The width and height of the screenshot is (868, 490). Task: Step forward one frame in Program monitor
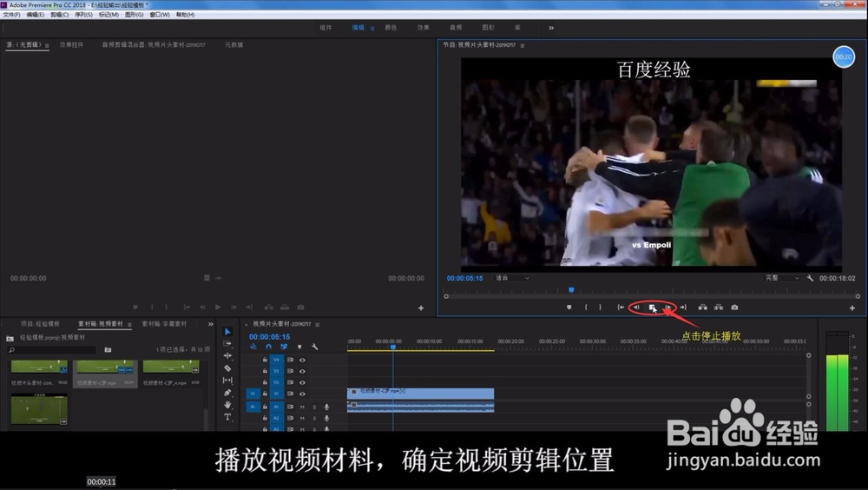667,307
